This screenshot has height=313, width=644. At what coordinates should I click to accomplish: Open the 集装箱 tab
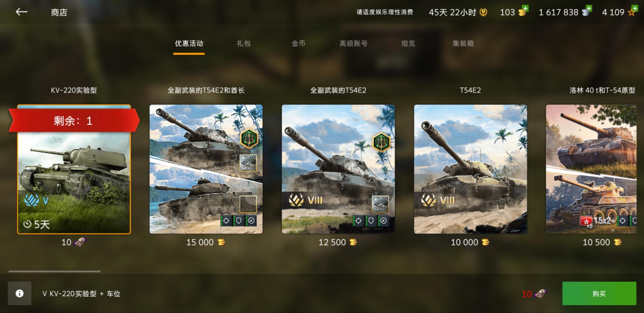[463, 43]
